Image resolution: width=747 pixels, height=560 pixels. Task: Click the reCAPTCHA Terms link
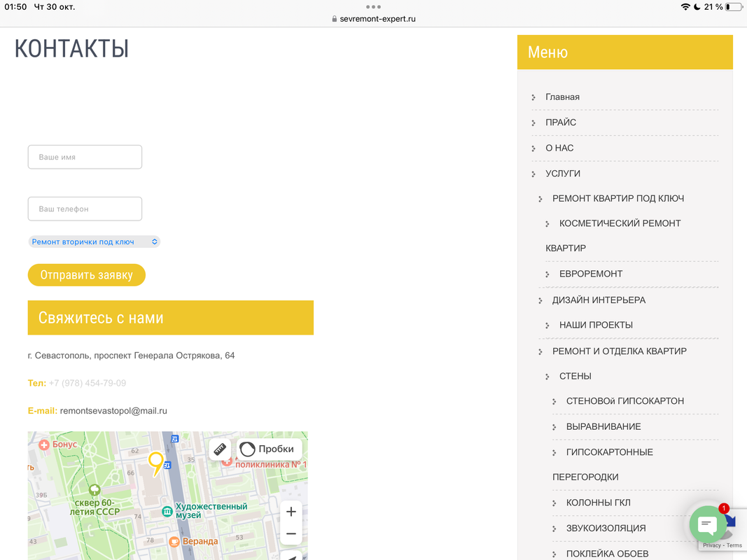point(734,545)
